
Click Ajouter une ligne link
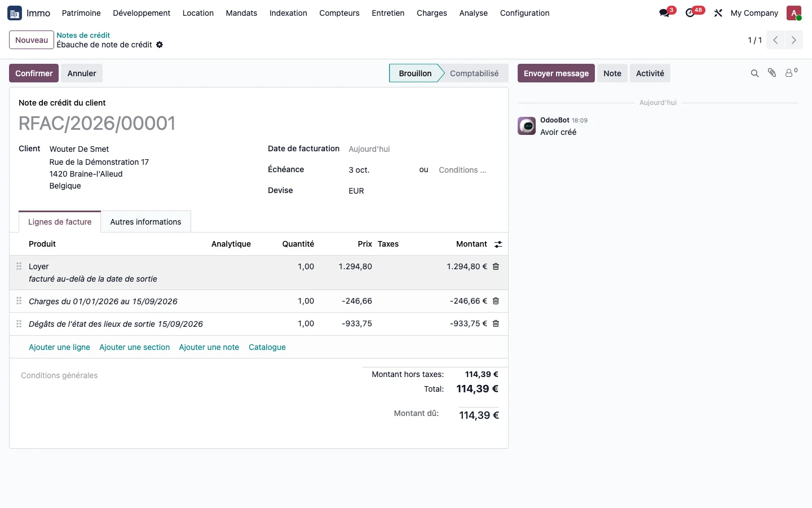[59, 347]
